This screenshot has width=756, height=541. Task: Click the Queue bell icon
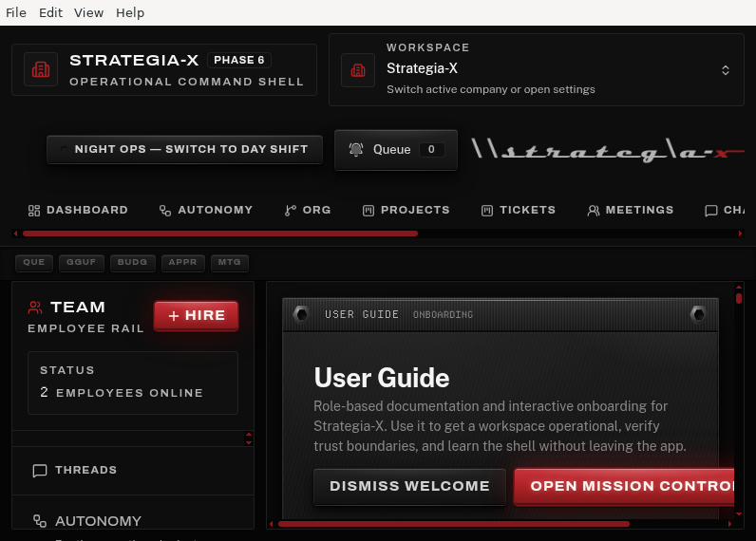coord(356,149)
